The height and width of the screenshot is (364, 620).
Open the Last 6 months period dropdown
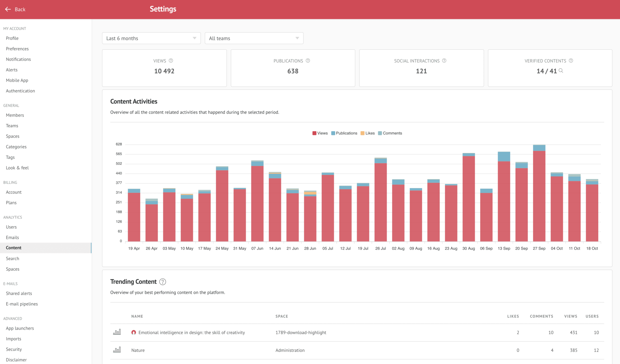[x=151, y=38]
